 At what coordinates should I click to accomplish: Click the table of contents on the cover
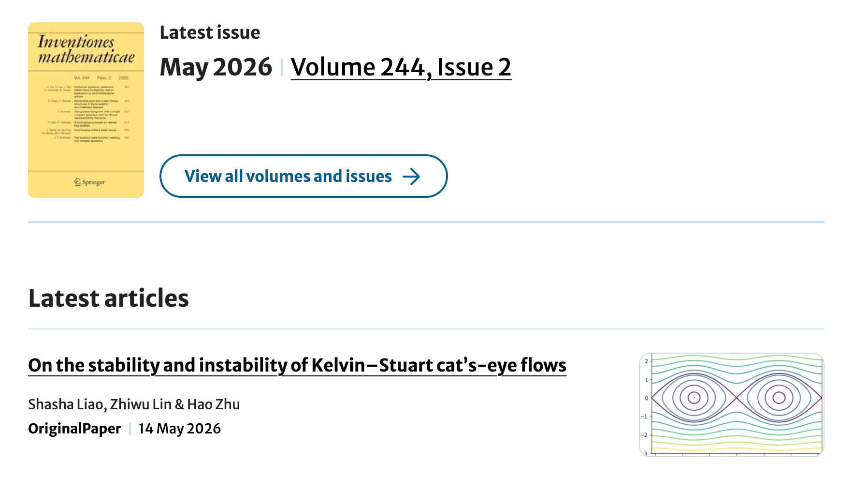86,113
